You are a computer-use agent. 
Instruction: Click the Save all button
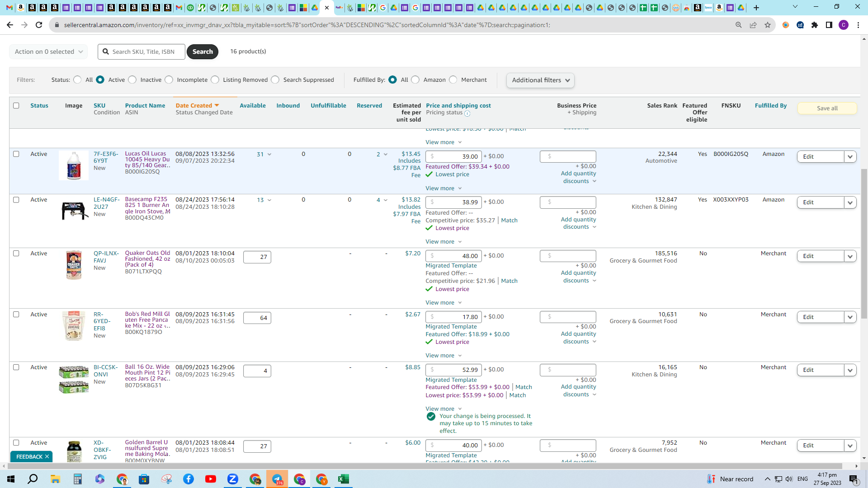(827, 108)
